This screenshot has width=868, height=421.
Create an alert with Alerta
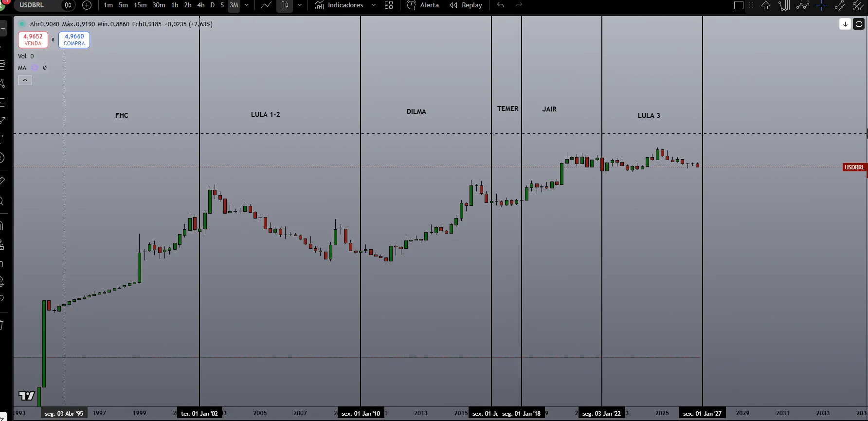(x=423, y=5)
